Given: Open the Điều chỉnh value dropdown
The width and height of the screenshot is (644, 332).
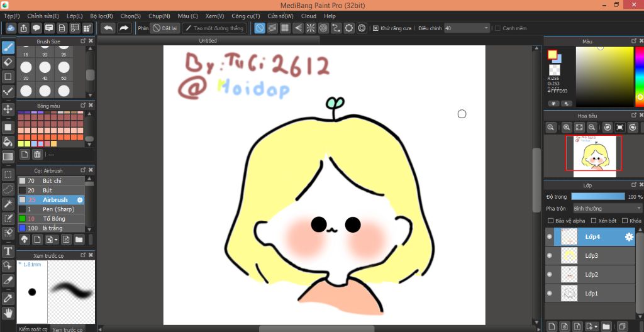Looking at the screenshot, I should pos(467,28).
